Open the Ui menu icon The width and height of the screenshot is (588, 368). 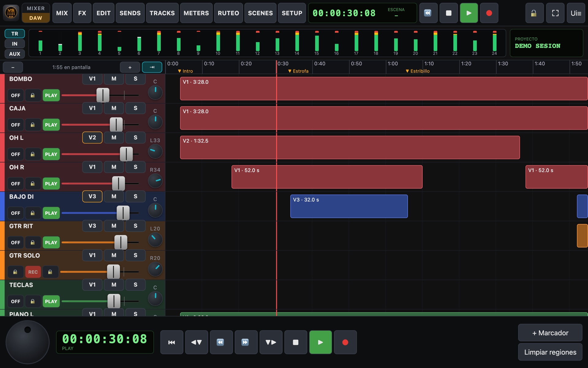pos(576,13)
